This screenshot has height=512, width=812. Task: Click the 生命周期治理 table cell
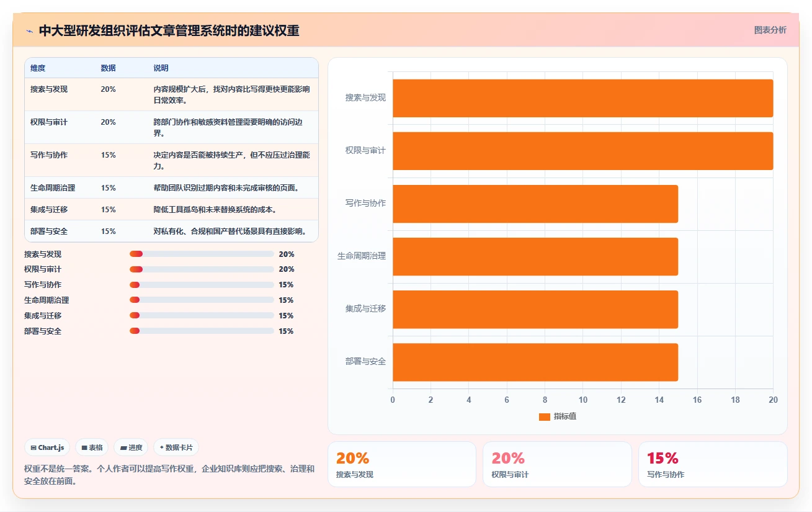click(x=53, y=187)
